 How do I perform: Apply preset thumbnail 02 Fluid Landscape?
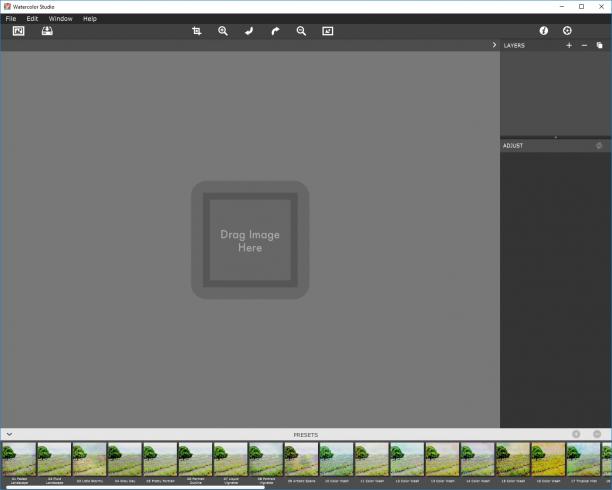pyautogui.click(x=54, y=459)
